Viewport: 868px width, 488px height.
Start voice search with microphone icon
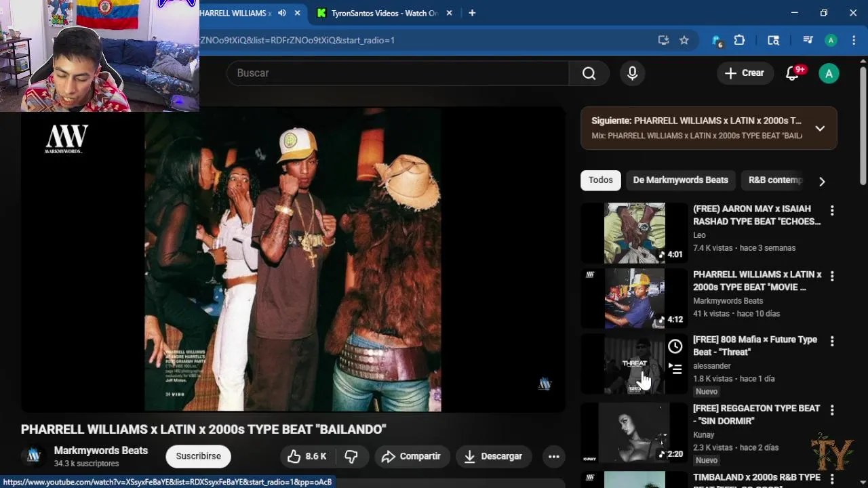point(632,73)
